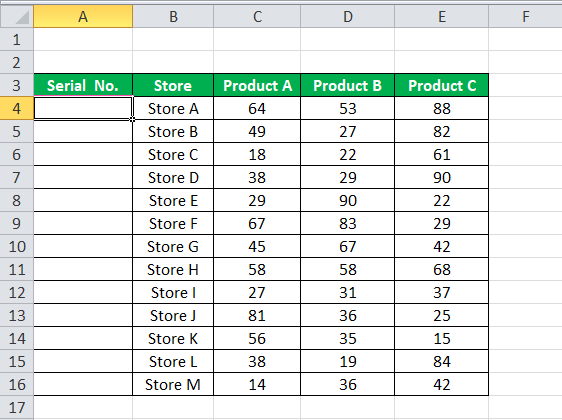562x420 pixels.
Task: Click Store J's Product A value 81
Action: pyautogui.click(x=257, y=315)
